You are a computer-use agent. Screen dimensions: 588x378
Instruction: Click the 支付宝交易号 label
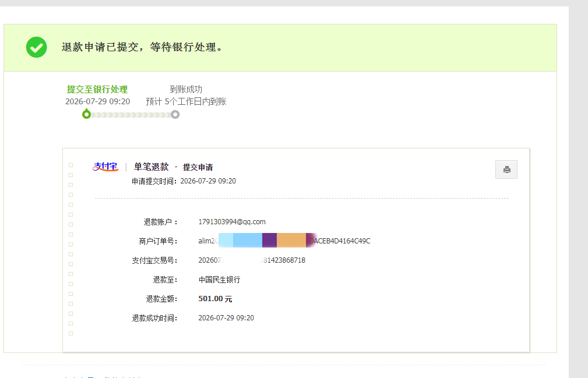(154, 261)
